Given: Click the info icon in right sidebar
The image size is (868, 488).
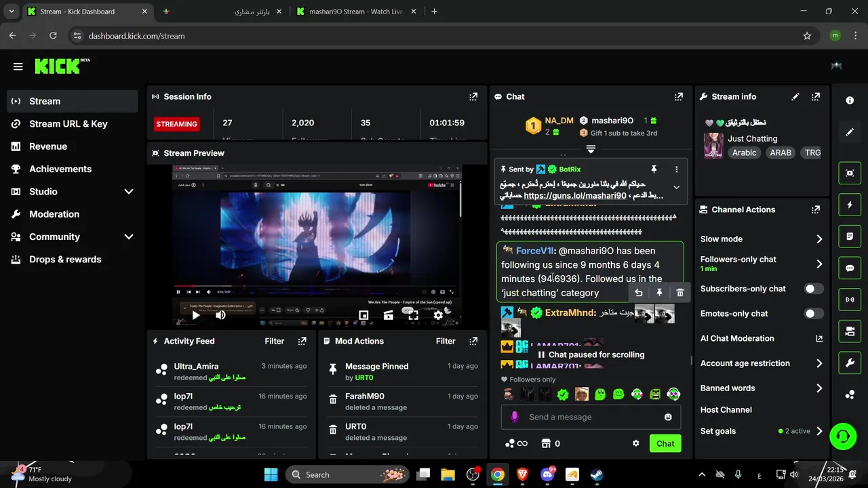Looking at the screenshot, I should pyautogui.click(x=850, y=100).
